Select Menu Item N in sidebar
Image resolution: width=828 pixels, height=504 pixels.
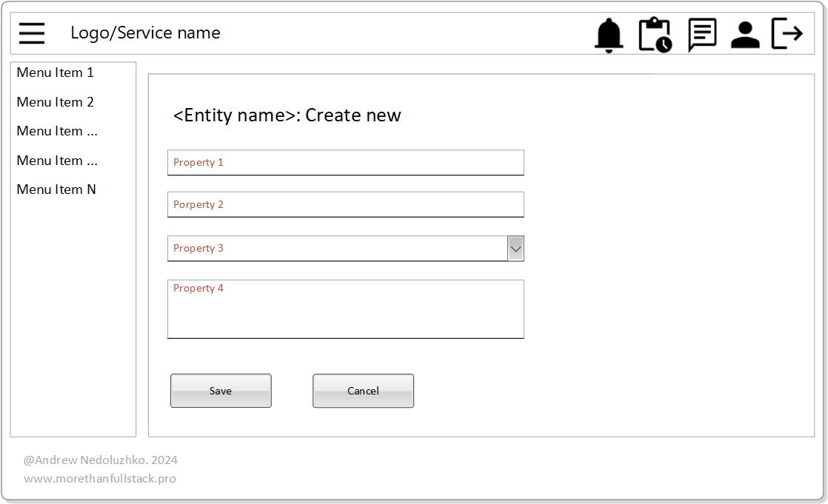pos(56,189)
